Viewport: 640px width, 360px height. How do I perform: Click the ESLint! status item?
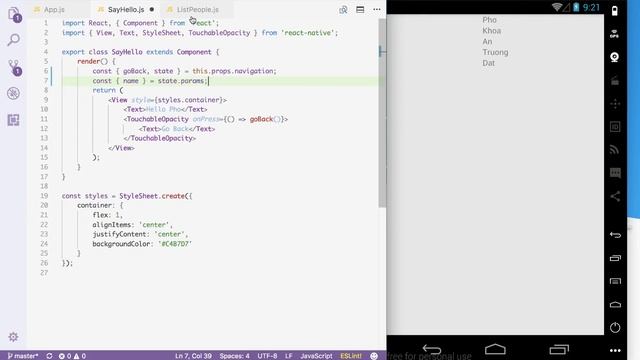[x=351, y=356]
